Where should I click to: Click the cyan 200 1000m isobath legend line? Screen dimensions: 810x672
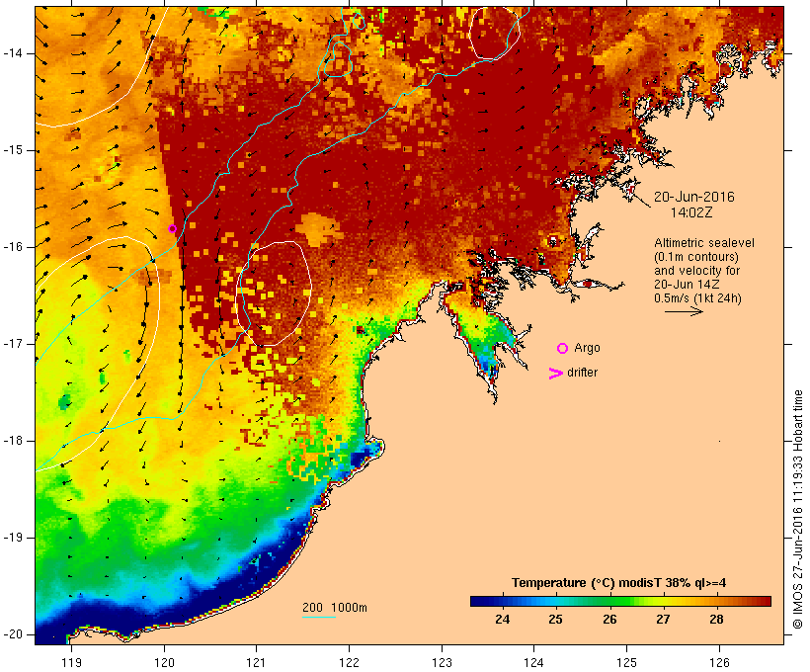[x=319, y=617]
